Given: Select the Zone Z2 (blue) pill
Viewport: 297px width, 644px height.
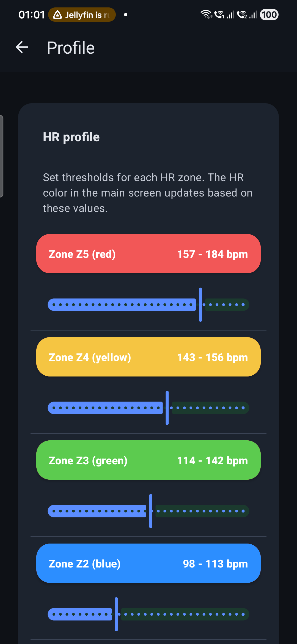Looking at the screenshot, I should click(x=148, y=563).
